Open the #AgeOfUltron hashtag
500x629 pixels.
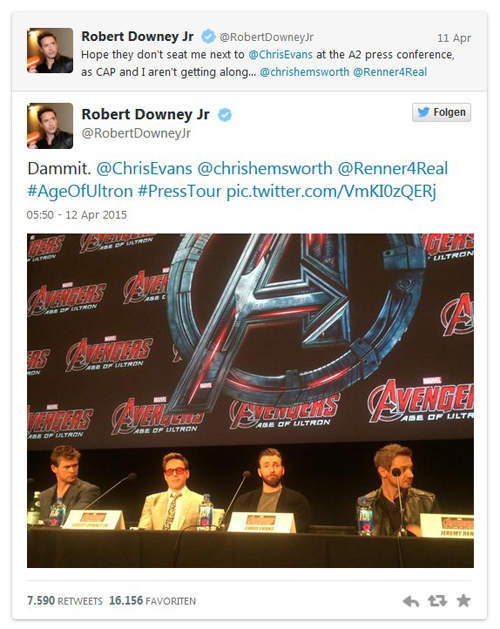[80, 191]
